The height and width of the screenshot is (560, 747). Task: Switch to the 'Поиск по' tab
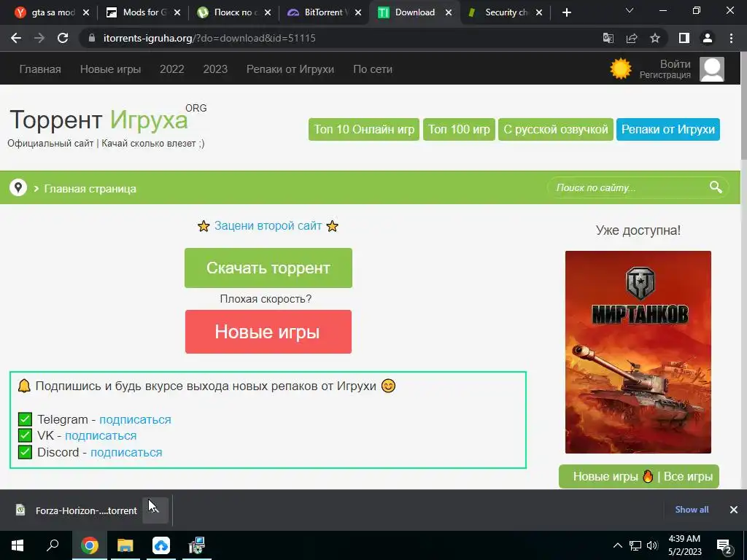[x=236, y=12]
